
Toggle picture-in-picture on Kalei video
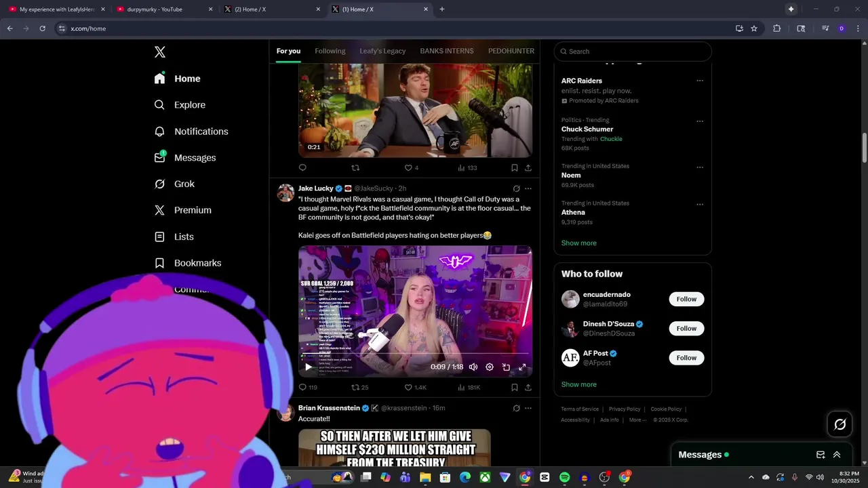(x=506, y=367)
